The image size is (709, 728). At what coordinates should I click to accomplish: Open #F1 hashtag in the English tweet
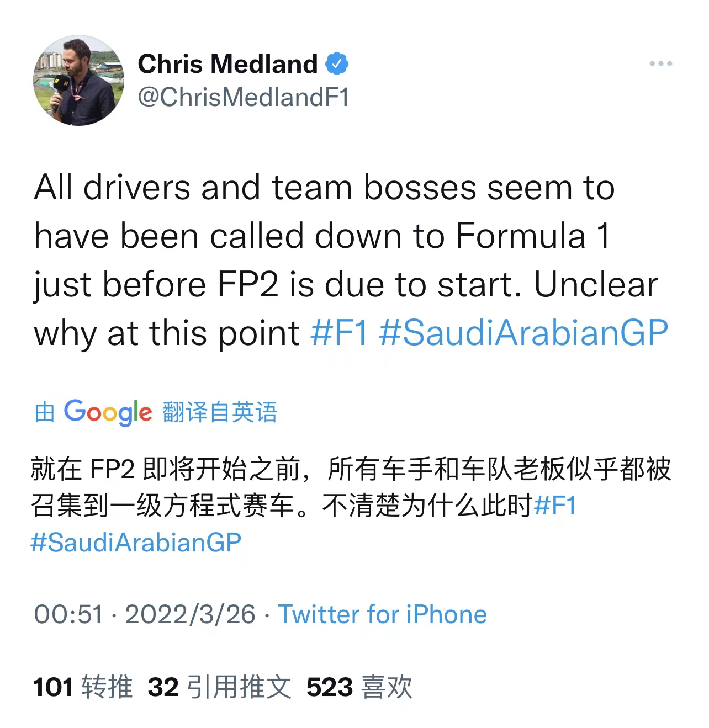click(x=339, y=333)
